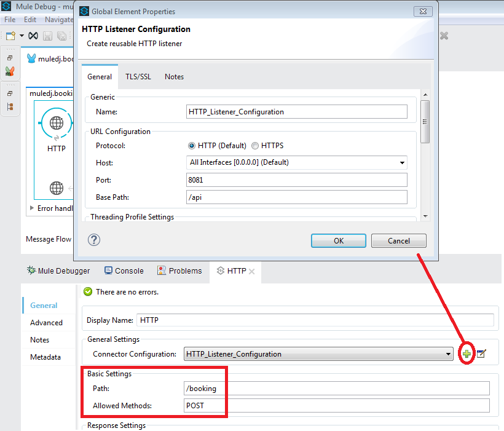The width and height of the screenshot is (504, 431).
Task: Select the HTTP globe connector in the flow canvas
Action: tap(57, 123)
